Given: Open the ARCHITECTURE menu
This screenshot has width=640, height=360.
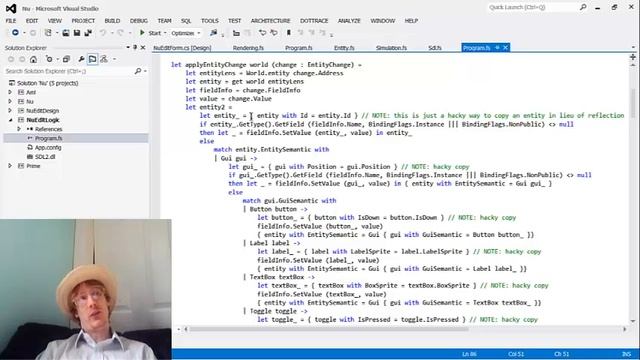Looking at the screenshot, I should coord(270,21).
